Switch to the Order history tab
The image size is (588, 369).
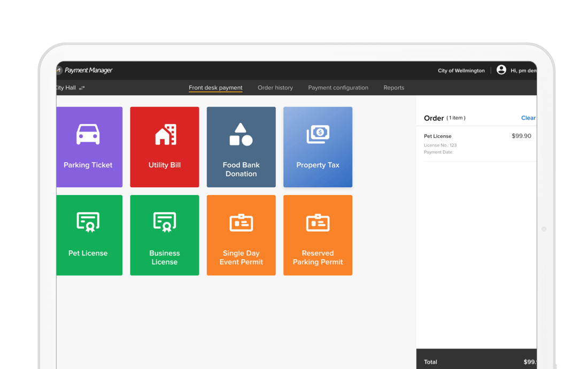point(275,88)
